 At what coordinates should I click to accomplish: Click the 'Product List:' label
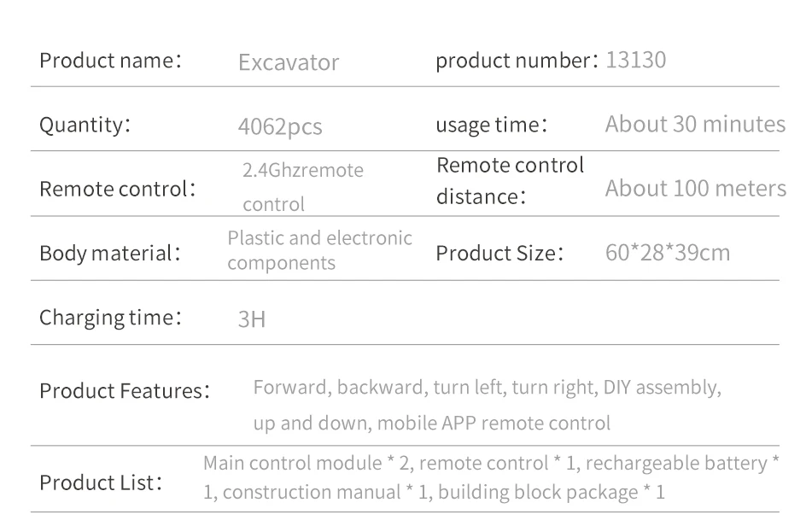coord(101,482)
